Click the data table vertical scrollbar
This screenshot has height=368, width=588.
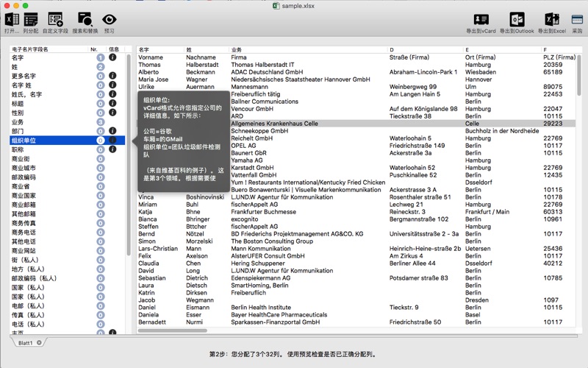pyautogui.click(x=579, y=75)
